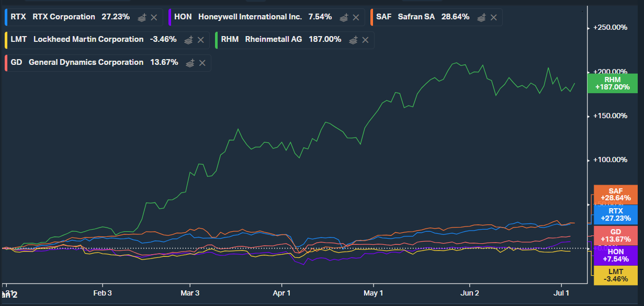Click the green RHM +187.00% axis label
The width and height of the screenshot is (644, 306).
pyautogui.click(x=613, y=83)
